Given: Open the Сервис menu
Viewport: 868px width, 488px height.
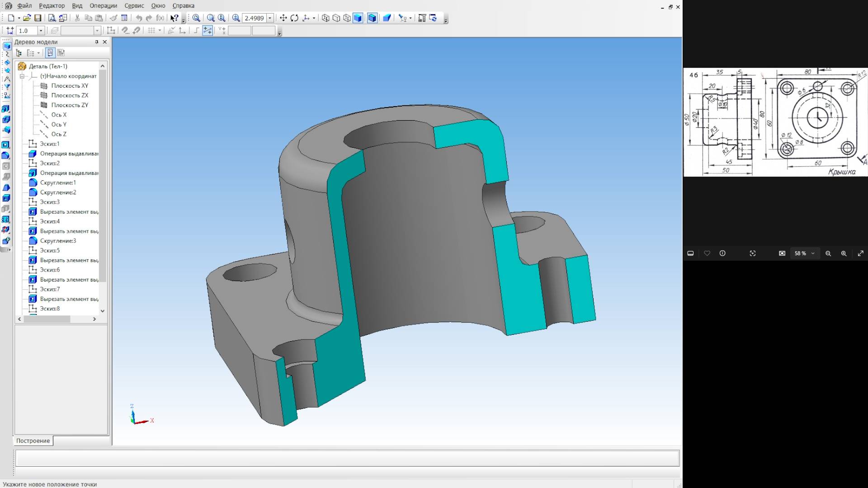Looking at the screenshot, I should (134, 6).
